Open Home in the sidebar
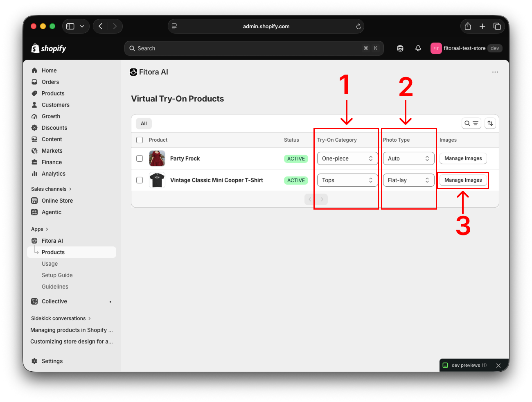Image resolution: width=532 pixels, height=402 pixels. point(49,70)
